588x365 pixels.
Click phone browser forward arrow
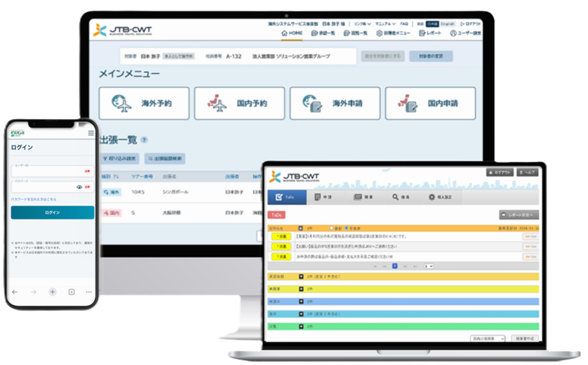pyautogui.click(x=34, y=292)
